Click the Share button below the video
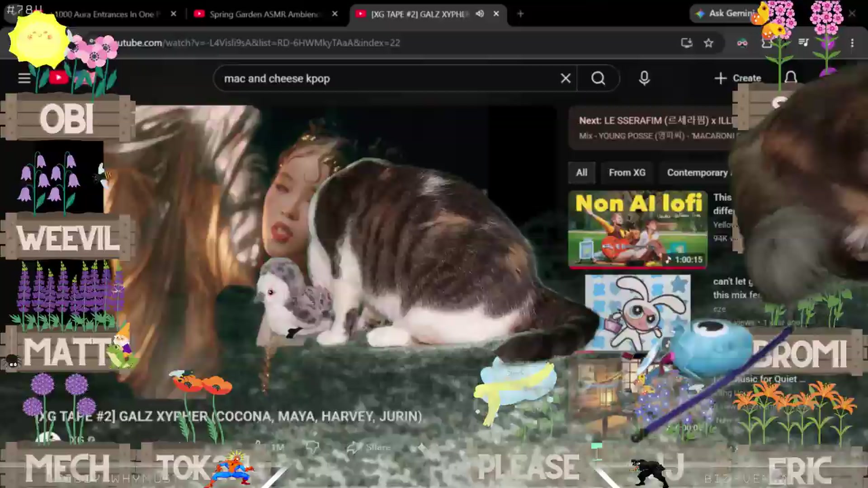The image size is (868, 488). click(x=369, y=447)
